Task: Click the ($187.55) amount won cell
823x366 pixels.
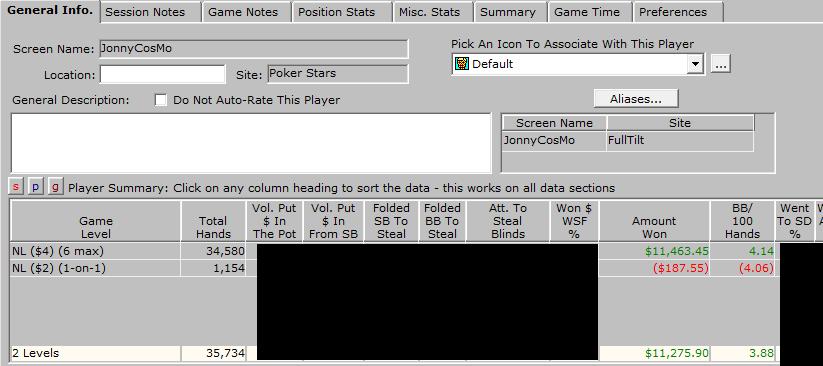Action: [655, 268]
